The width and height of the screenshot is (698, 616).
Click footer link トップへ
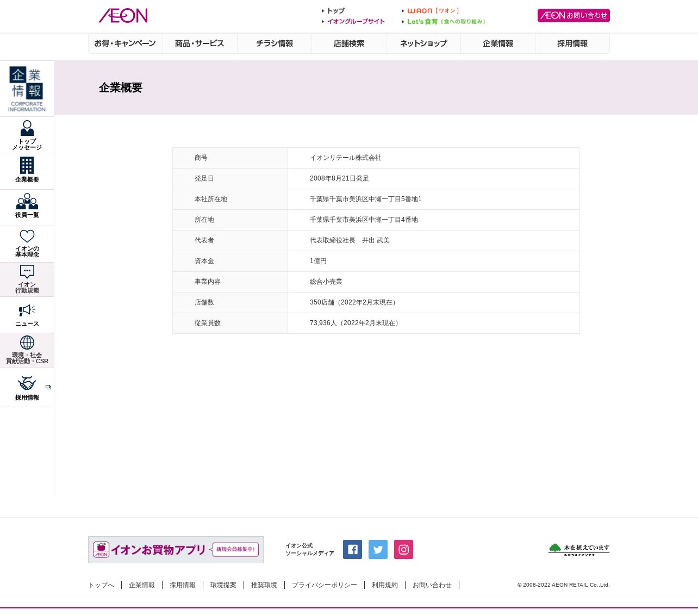[x=101, y=585]
